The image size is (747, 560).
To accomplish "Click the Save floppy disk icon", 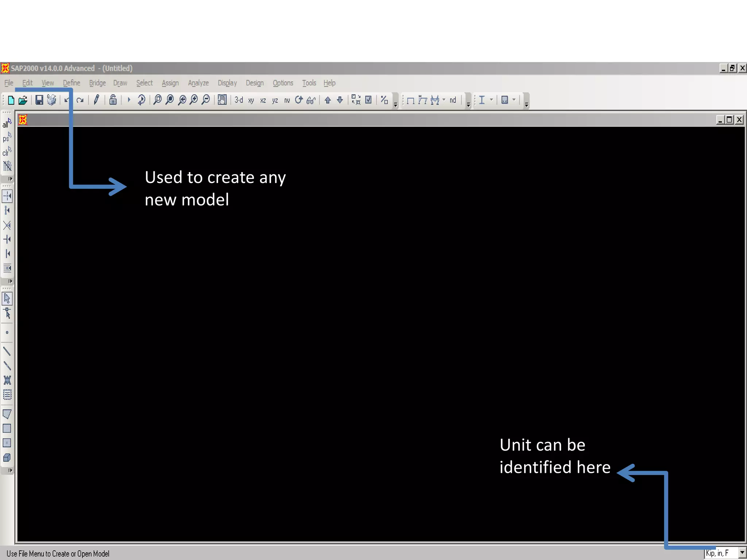I will [x=39, y=100].
